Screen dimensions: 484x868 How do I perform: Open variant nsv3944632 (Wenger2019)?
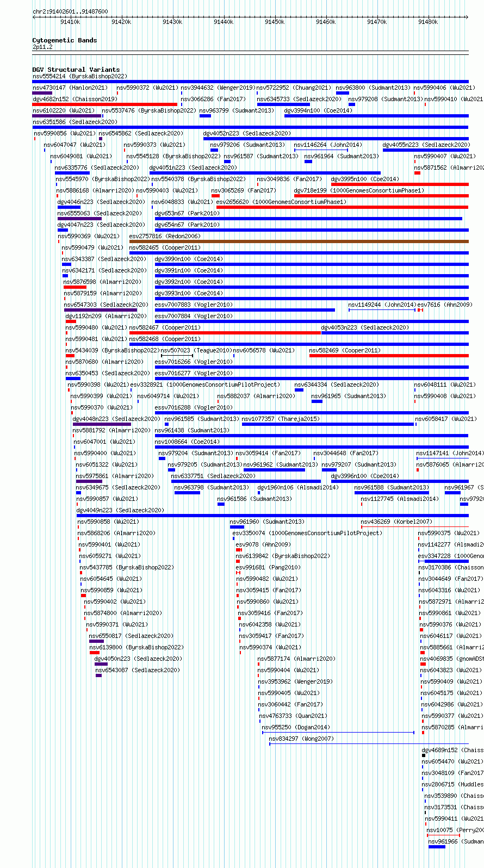(x=218, y=88)
